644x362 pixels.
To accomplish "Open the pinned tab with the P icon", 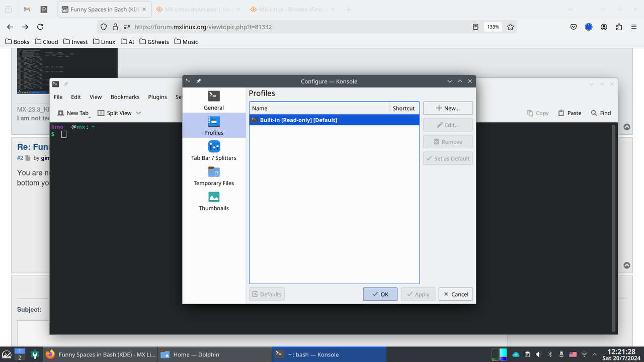I will (44, 10).
